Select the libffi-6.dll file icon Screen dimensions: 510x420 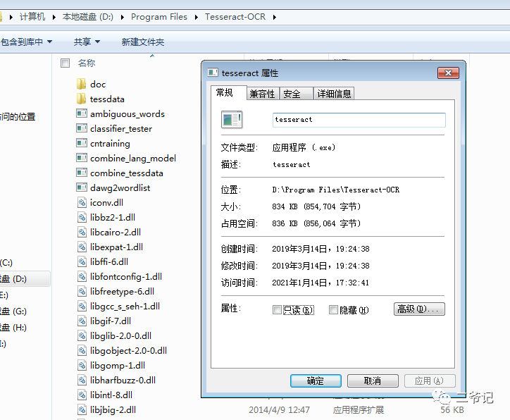tap(82, 261)
